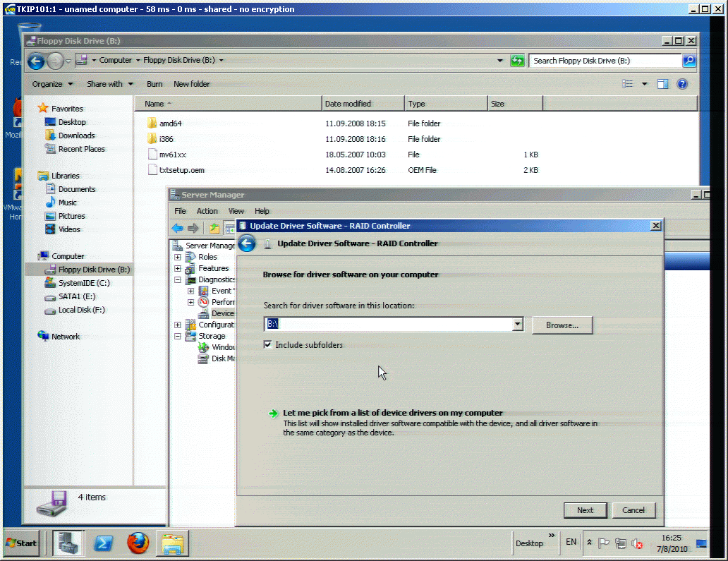Open Explorer help question mark icon
Viewport: 728px width, 561px height.
(x=682, y=84)
